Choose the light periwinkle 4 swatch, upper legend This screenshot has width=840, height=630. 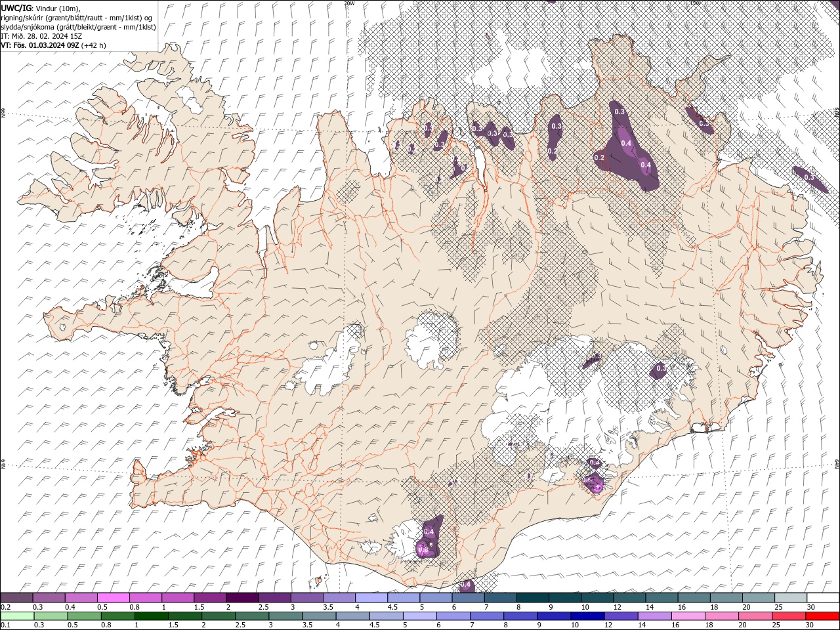pyautogui.click(x=371, y=598)
